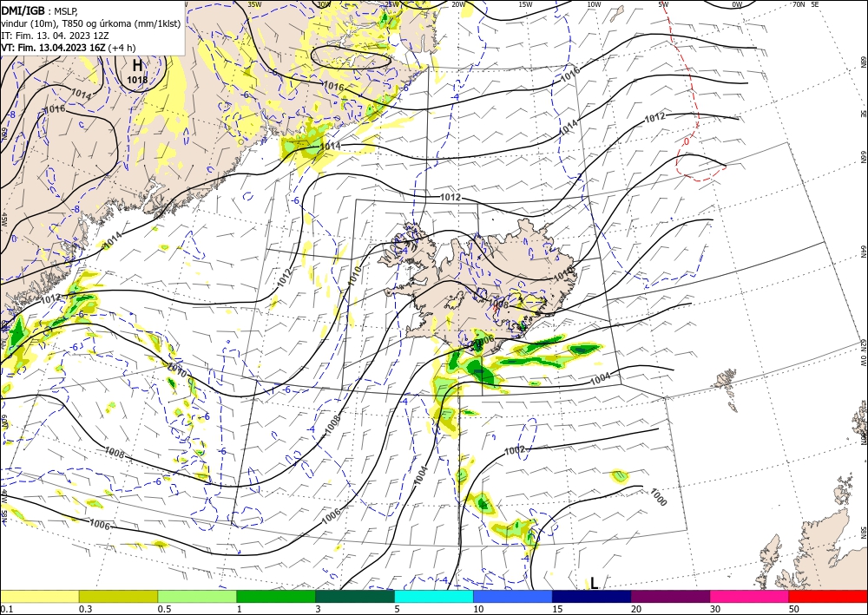Pick the cyan 5–10 legend swatch
The height and width of the screenshot is (615, 868).
[x=434, y=596]
